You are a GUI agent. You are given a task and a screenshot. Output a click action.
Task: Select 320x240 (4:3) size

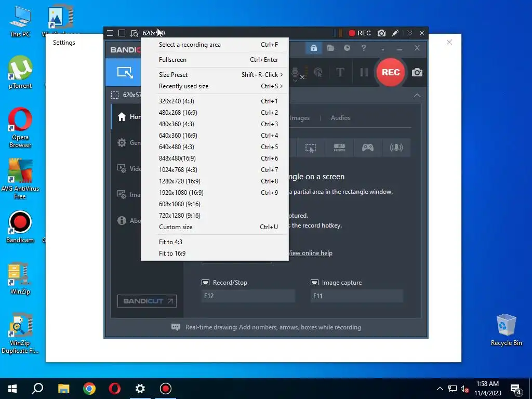[x=215, y=101]
